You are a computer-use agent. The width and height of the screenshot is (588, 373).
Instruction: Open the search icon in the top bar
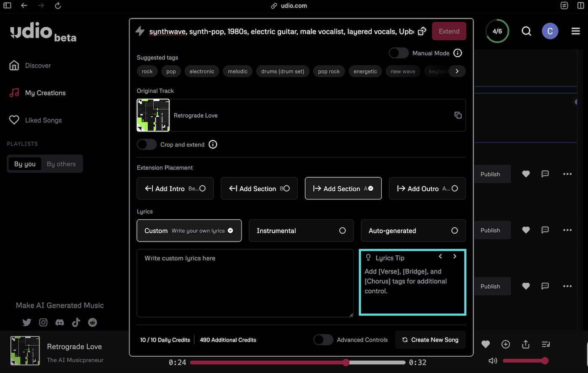(526, 31)
